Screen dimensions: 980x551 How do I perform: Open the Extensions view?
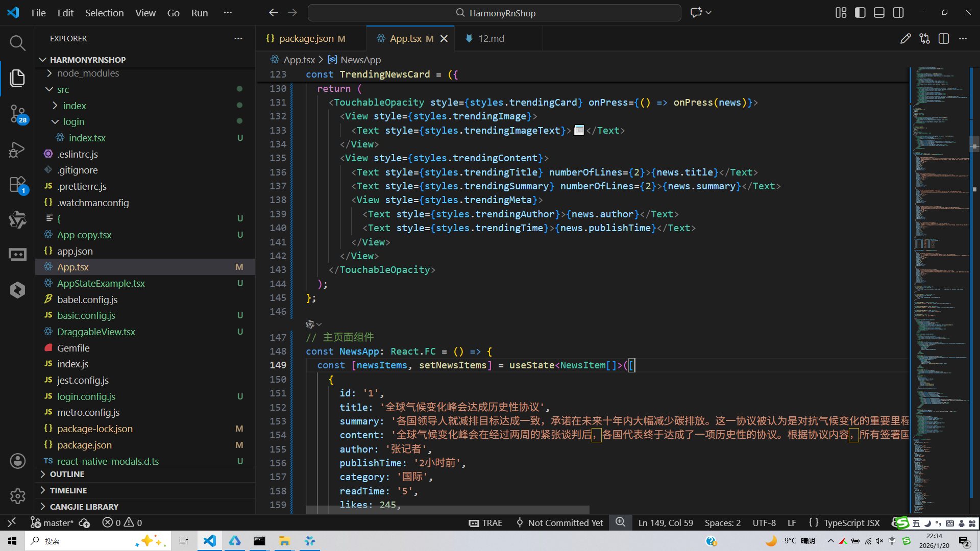point(17,185)
